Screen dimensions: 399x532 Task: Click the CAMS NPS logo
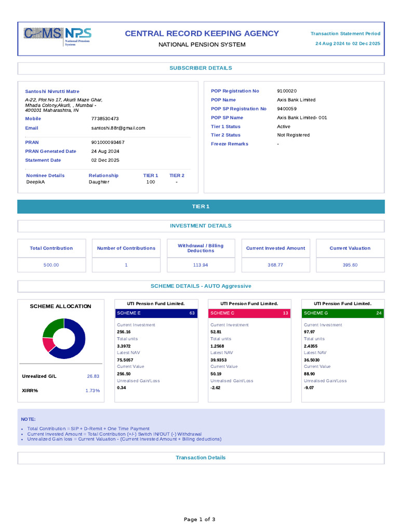pyautogui.click(x=57, y=37)
